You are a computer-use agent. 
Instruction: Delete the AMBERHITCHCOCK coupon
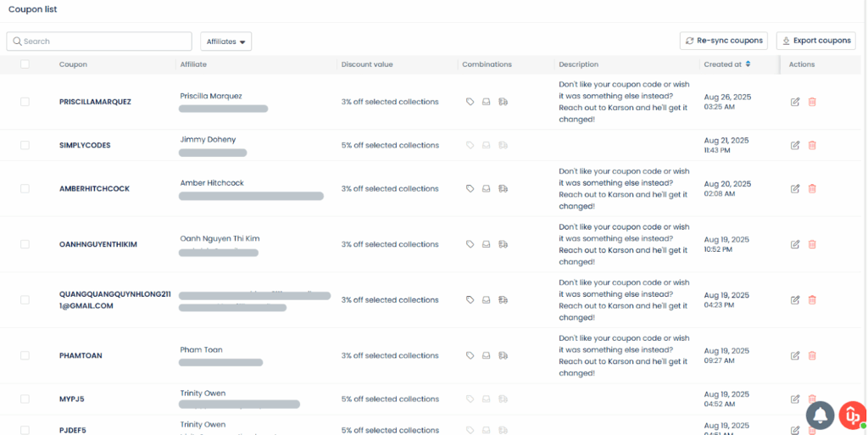(x=812, y=189)
